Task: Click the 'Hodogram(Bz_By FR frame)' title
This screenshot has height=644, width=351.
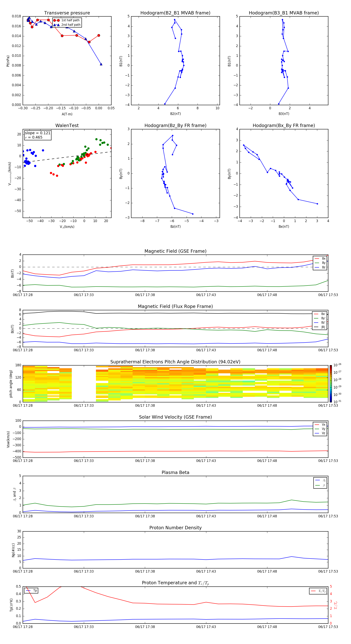Action: point(175,125)
